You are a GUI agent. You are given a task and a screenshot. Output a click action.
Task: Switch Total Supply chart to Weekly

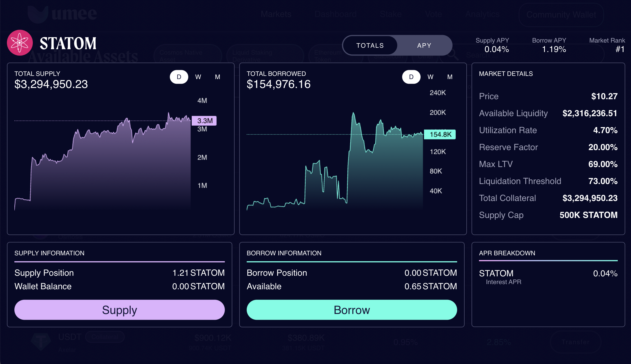click(x=198, y=77)
